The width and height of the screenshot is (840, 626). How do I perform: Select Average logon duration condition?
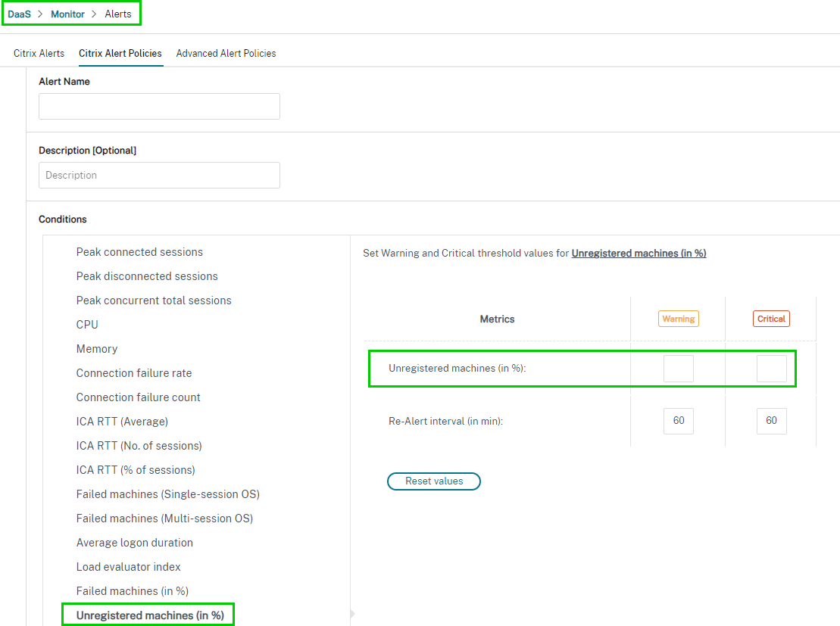[134, 542]
